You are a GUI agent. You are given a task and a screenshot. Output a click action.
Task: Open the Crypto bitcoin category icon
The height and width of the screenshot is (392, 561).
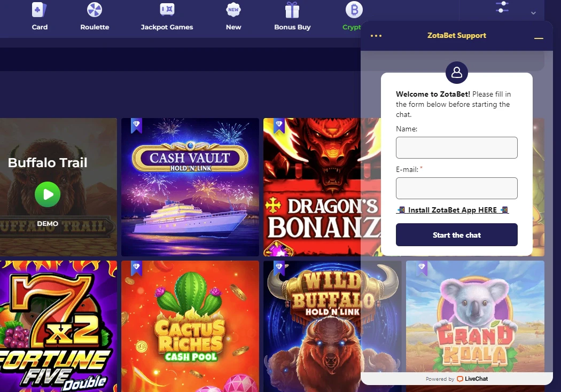[x=354, y=10]
